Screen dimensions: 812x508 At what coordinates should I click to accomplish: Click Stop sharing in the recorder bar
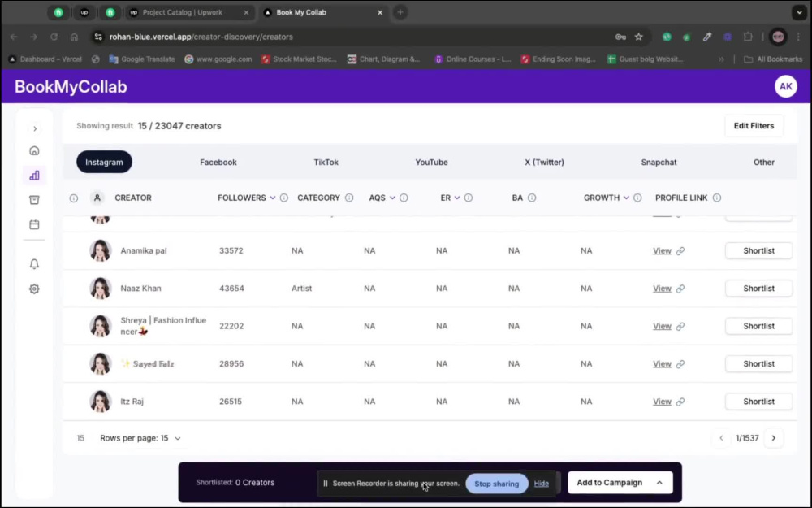pyautogui.click(x=497, y=484)
